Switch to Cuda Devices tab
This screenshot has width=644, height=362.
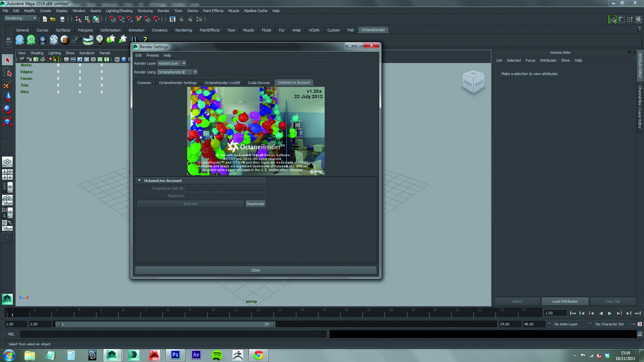click(x=259, y=83)
